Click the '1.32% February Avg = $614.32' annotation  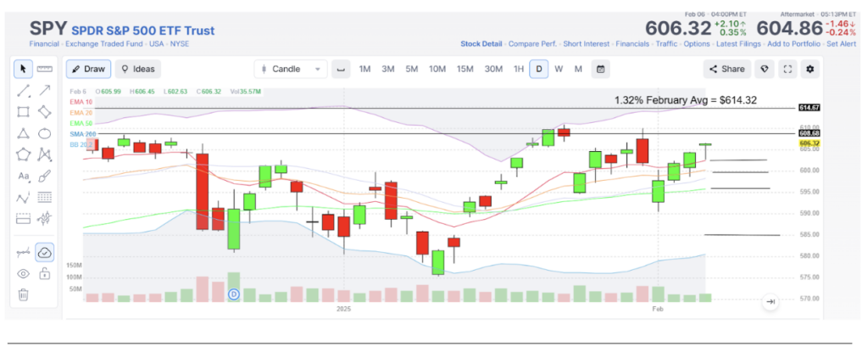pyautogui.click(x=685, y=100)
